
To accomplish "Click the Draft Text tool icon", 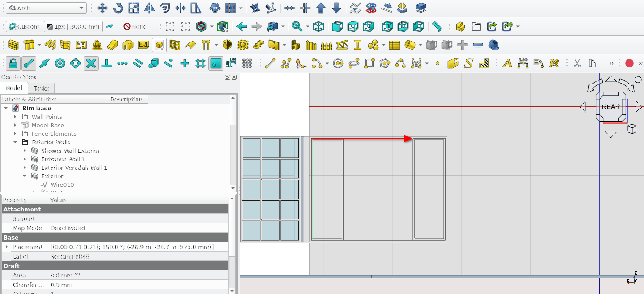I will tap(507, 63).
